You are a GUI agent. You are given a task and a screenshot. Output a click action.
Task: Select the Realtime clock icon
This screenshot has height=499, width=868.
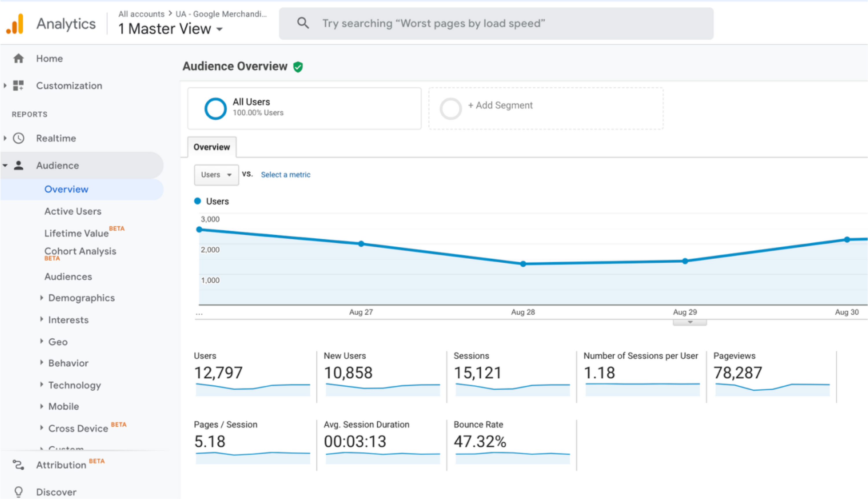(18, 138)
